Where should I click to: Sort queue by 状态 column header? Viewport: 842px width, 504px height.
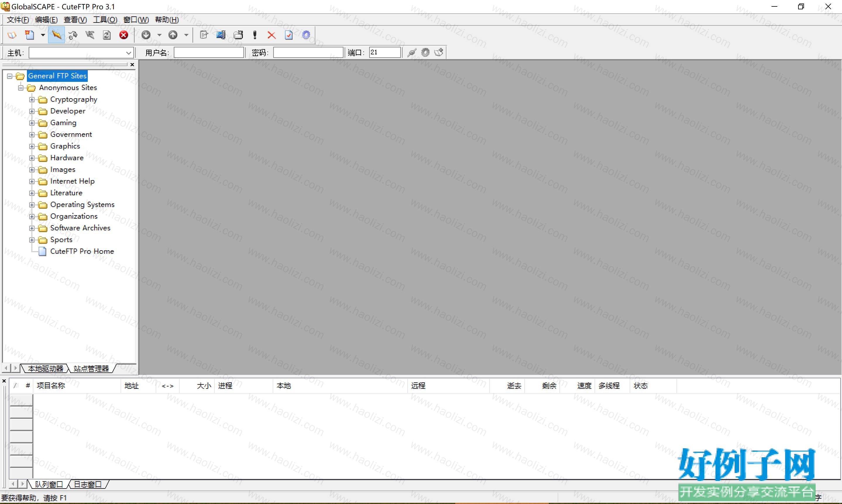(x=653, y=386)
